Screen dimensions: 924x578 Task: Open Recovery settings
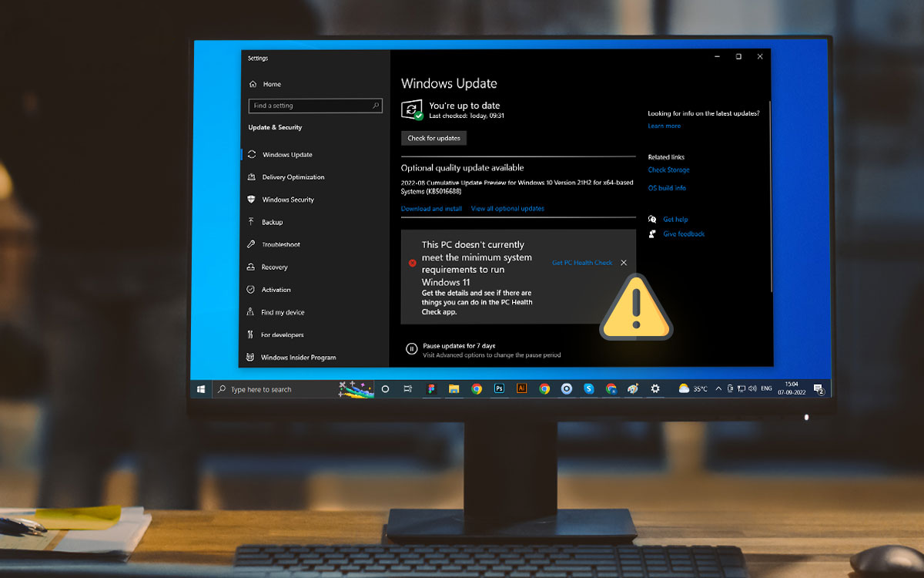pyautogui.click(x=267, y=267)
